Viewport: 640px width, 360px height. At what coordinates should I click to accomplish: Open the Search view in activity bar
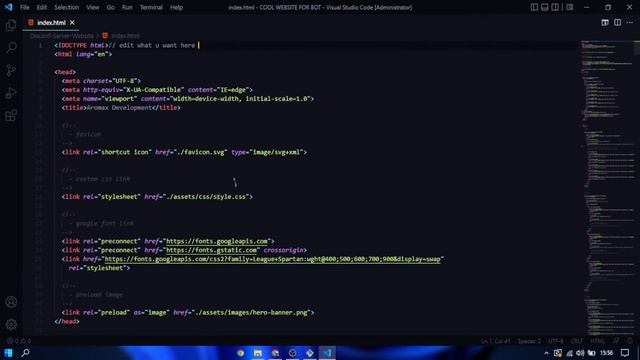pyautogui.click(x=11, y=47)
